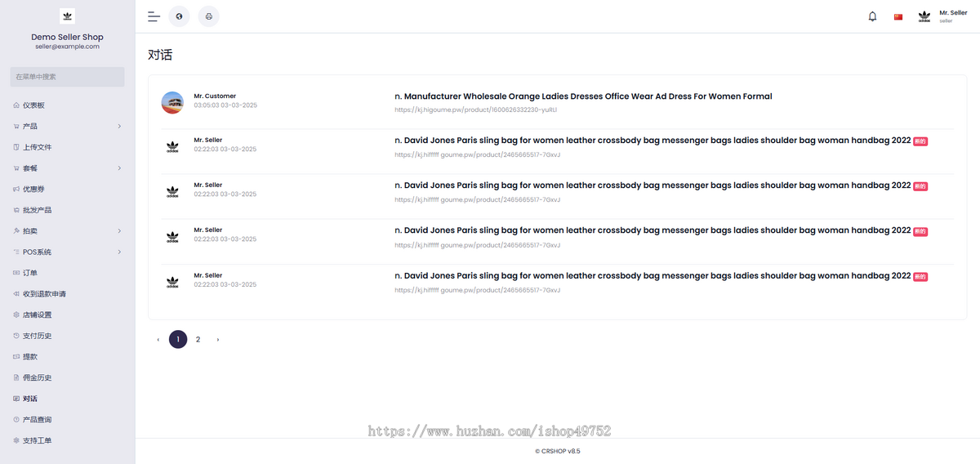Open language selector via Chinese flag
980x464 pixels.
click(x=898, y=16)
